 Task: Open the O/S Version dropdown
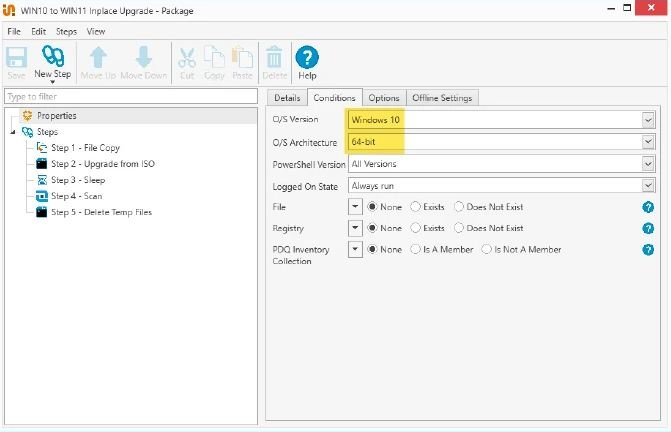(x=648, y=120)
